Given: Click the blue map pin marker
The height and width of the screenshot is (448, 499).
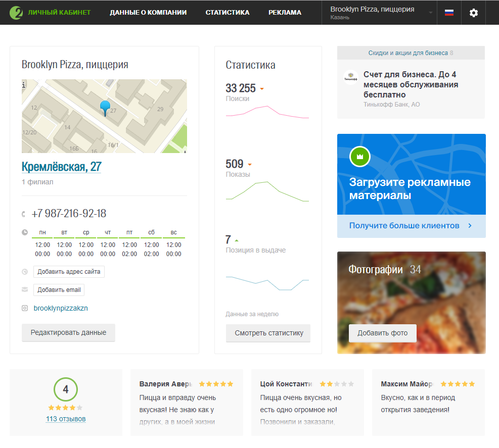Looking at the screenshot, I should point(105,108).
